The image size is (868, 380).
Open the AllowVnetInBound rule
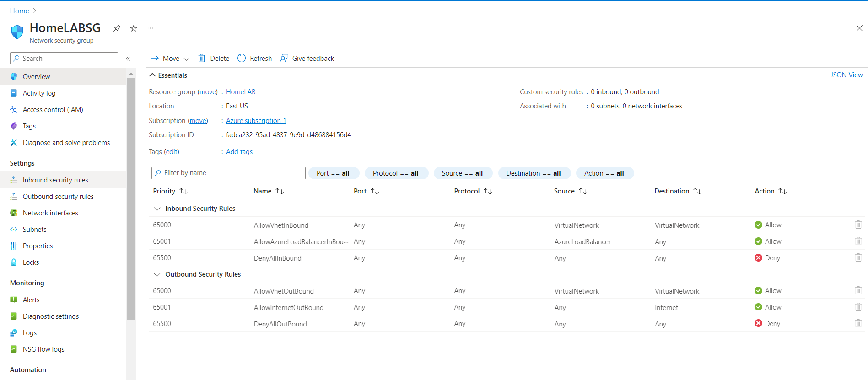pos(281,225)
